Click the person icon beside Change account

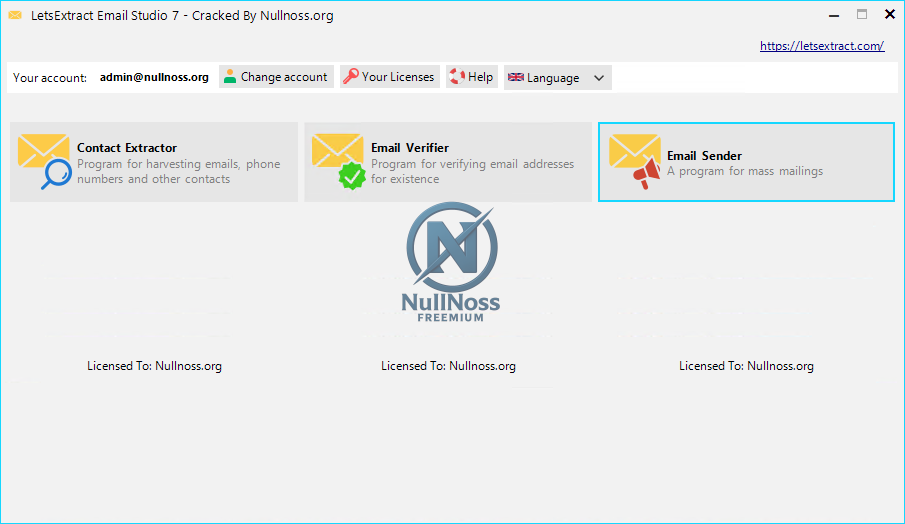230,77
